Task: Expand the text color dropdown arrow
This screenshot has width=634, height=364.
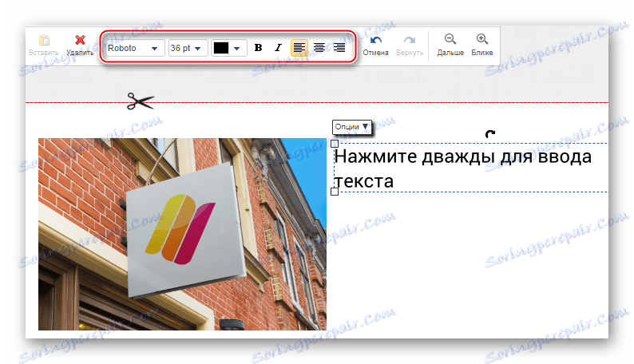Action: click(x=237, y=49)
